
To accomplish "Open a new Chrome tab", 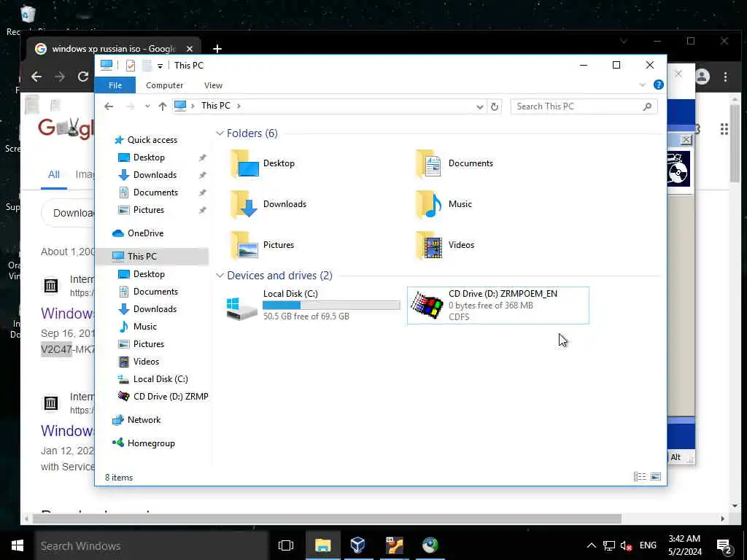I will click(x=217, y=49).
